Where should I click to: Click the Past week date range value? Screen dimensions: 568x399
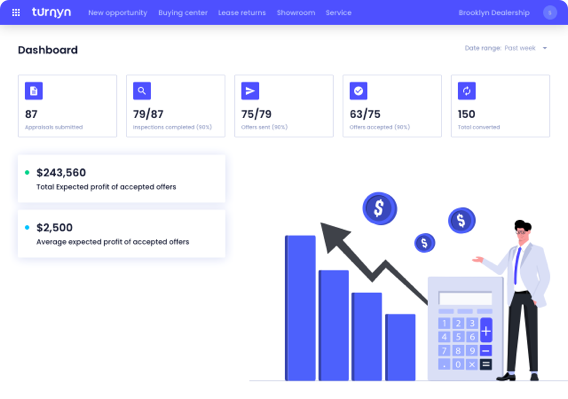tap(520, 48)
